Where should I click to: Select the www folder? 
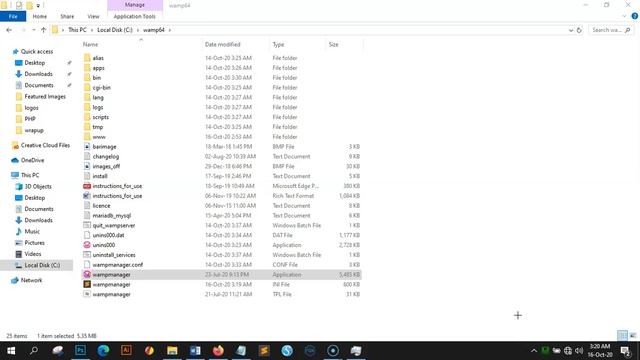click(99, 137)
